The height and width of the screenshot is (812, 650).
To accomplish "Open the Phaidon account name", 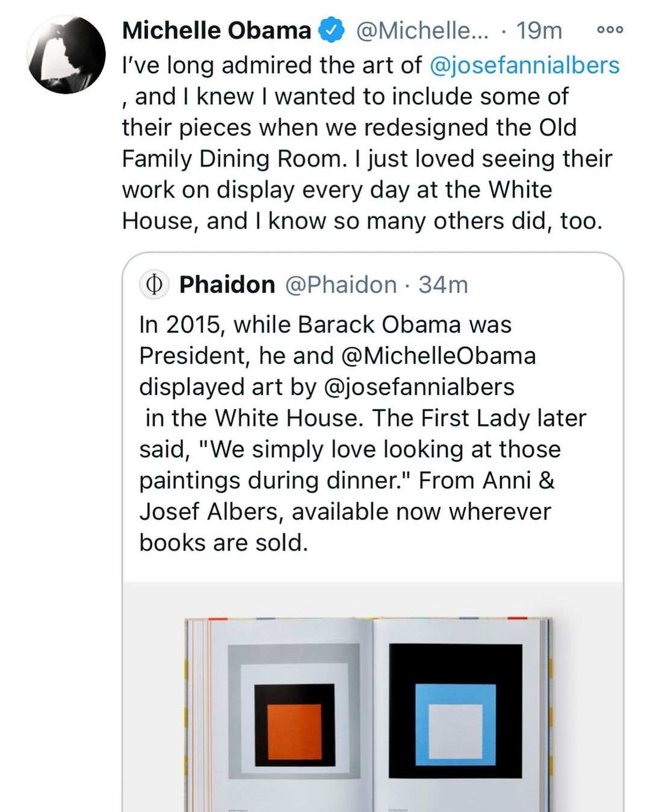I will coord(227,285).
